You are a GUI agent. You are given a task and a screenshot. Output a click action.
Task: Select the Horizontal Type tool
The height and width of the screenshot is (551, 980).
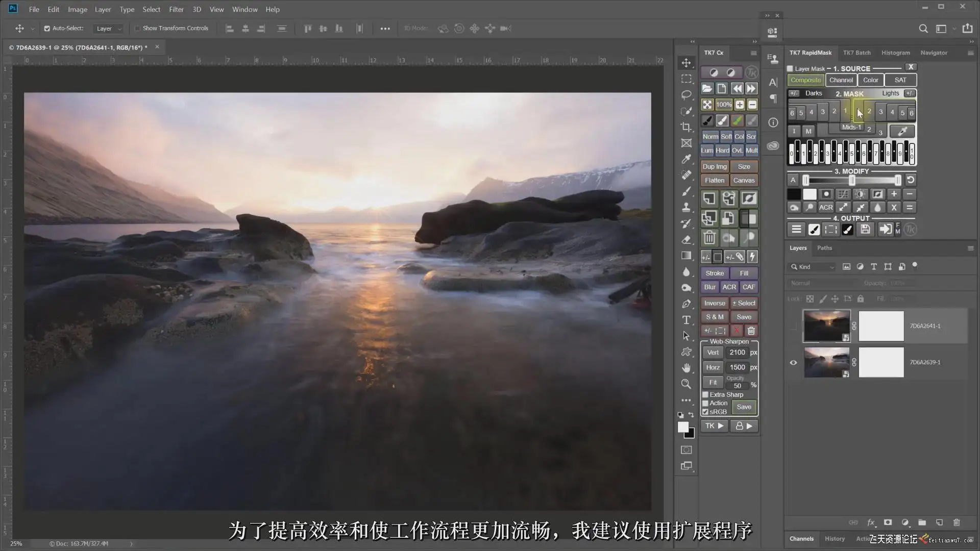click(x=687, y=320)
